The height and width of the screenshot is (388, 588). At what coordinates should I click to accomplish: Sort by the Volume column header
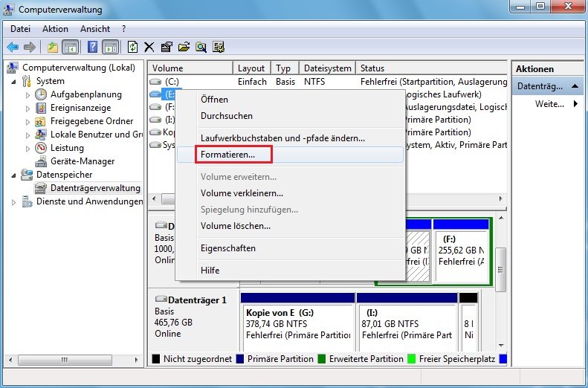(190, 68)
